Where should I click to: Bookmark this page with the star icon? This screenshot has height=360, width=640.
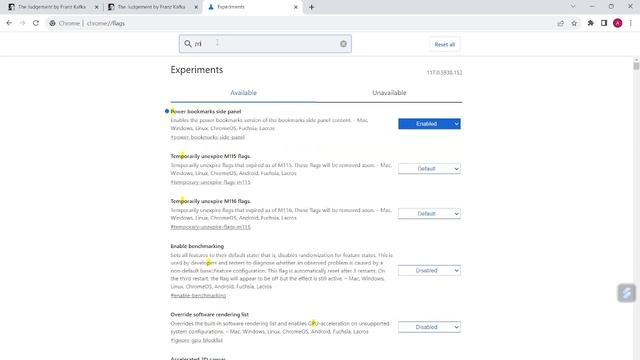(x=574, y=23)
